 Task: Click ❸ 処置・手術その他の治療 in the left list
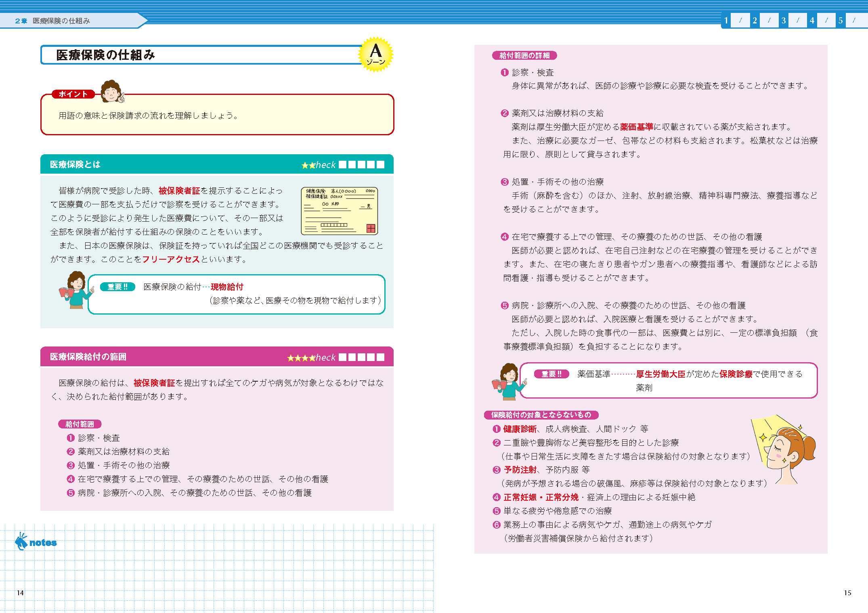tap(118, 465)
